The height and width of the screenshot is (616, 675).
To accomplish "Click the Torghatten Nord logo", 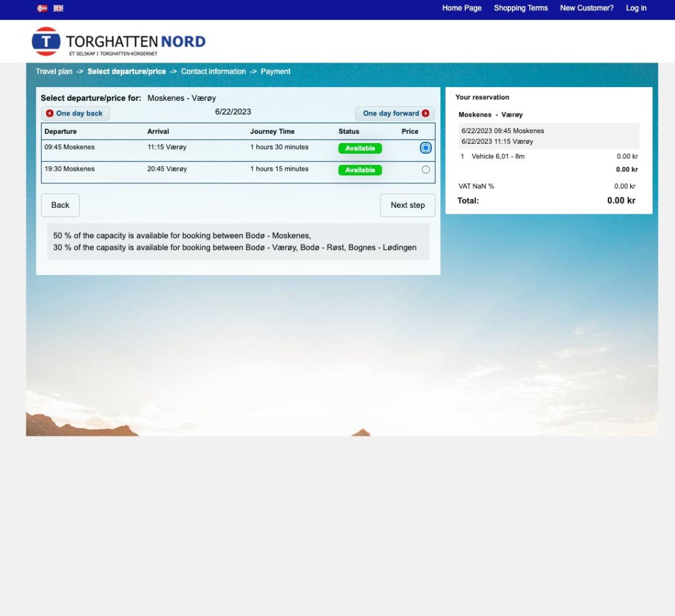I will 119,42.
